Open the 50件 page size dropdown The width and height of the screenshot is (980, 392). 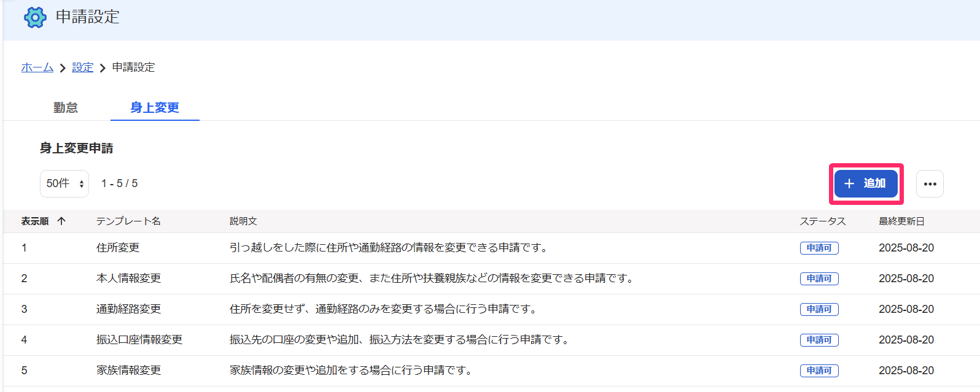(64, 183)
